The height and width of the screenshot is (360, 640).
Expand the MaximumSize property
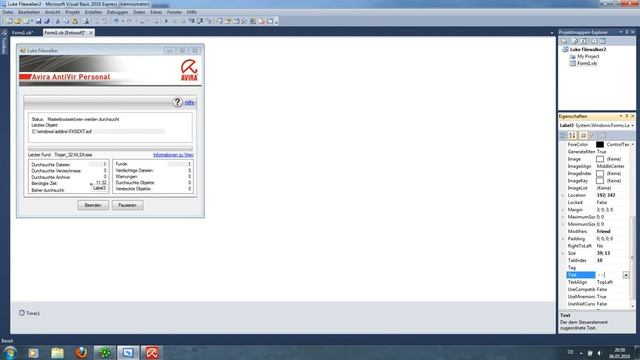pos(563,217)
